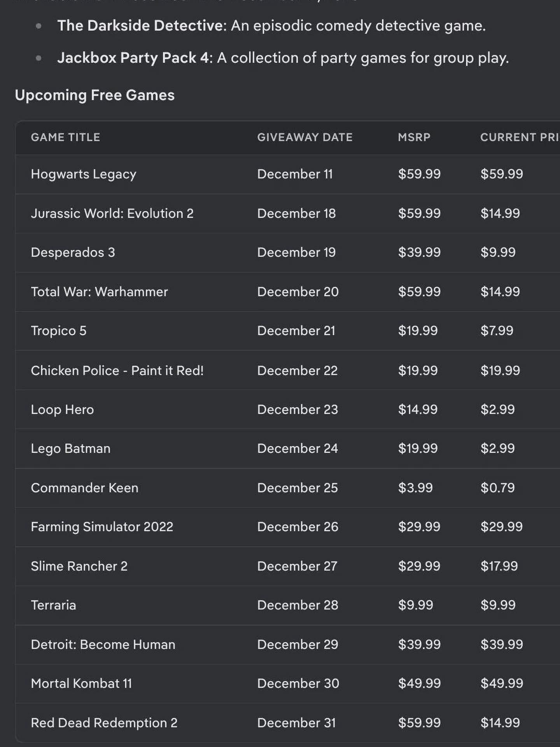Select Mortal Kombat 11 giveaway date
Image resolution: width=560 pixels, height=747 pixels.
[298, 684]
